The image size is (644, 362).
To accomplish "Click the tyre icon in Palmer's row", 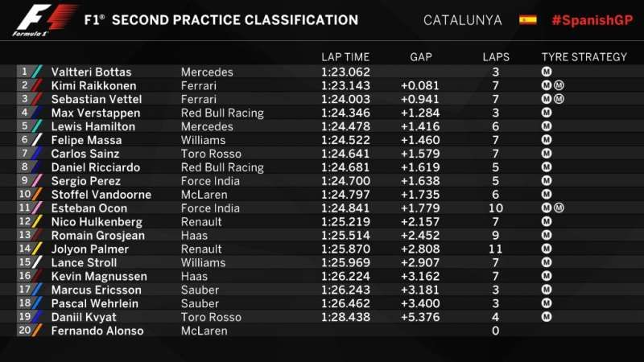I will [x=547, y=249].
